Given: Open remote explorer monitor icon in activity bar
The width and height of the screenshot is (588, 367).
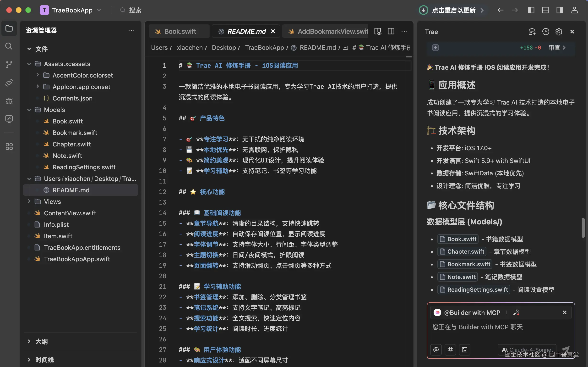Looking at the screenshot, I should (9, 119).
